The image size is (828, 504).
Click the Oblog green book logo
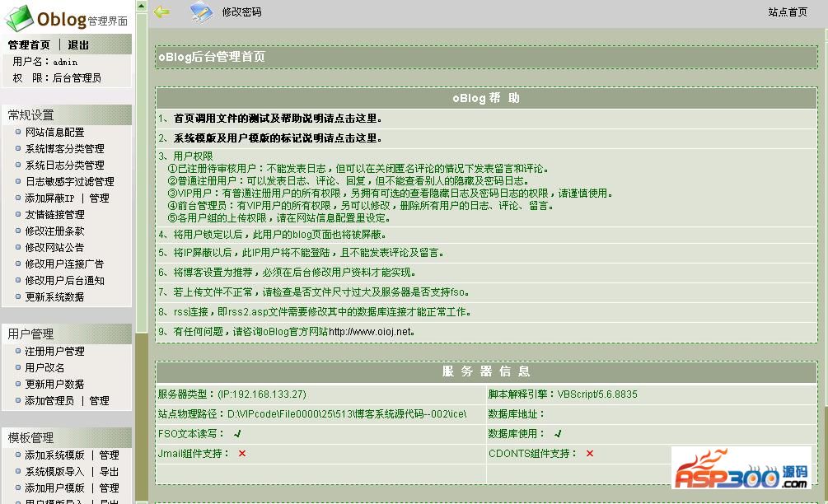pos(20,18)
